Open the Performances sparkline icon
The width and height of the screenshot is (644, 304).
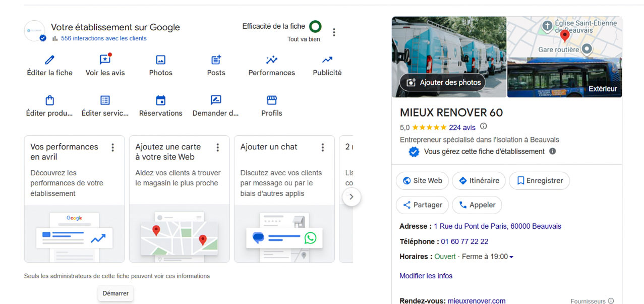[271, 60]
